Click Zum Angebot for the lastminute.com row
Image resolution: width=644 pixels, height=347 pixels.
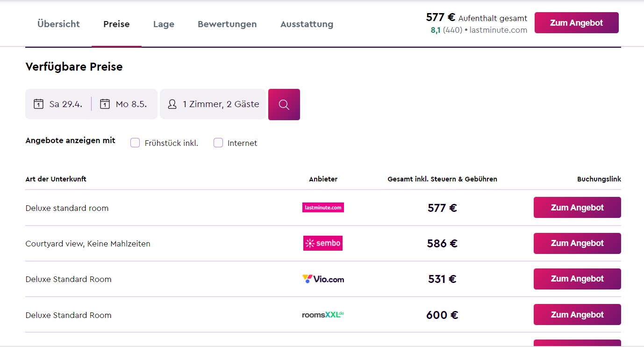point(577,208)
